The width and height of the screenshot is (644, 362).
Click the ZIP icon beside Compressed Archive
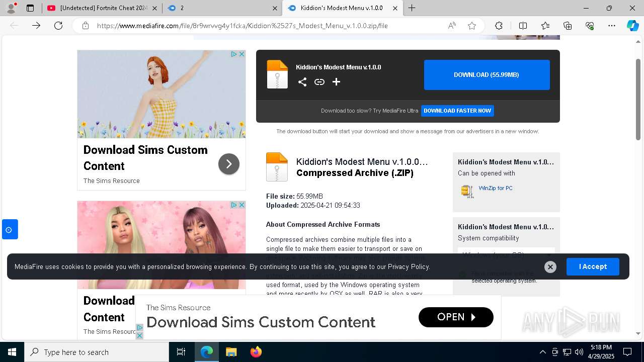tap(277, 166)
